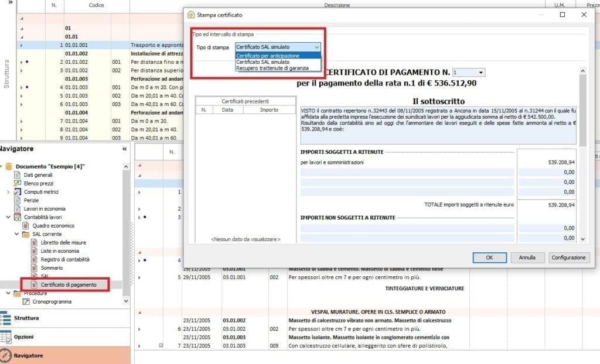Click the Navigatore compass icon
The image size is (600, 364).
tap(5, 356)
